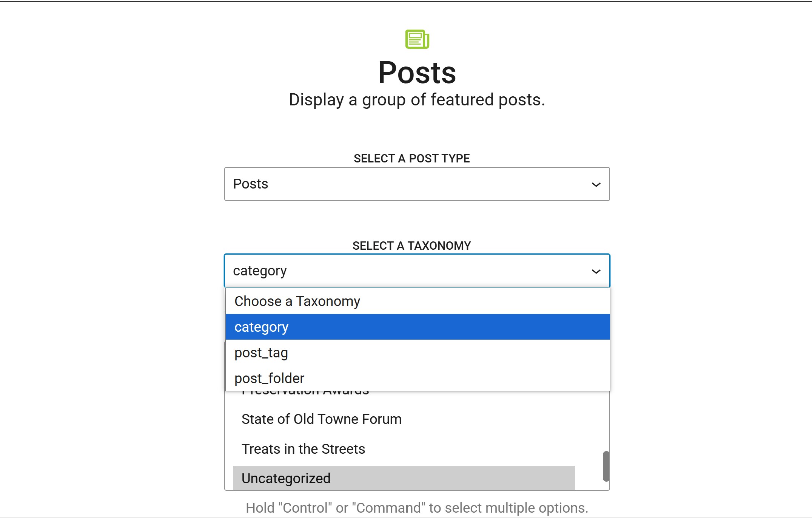
Task: Click the chevron arrow in post type field
Action: tap(596, 184)
